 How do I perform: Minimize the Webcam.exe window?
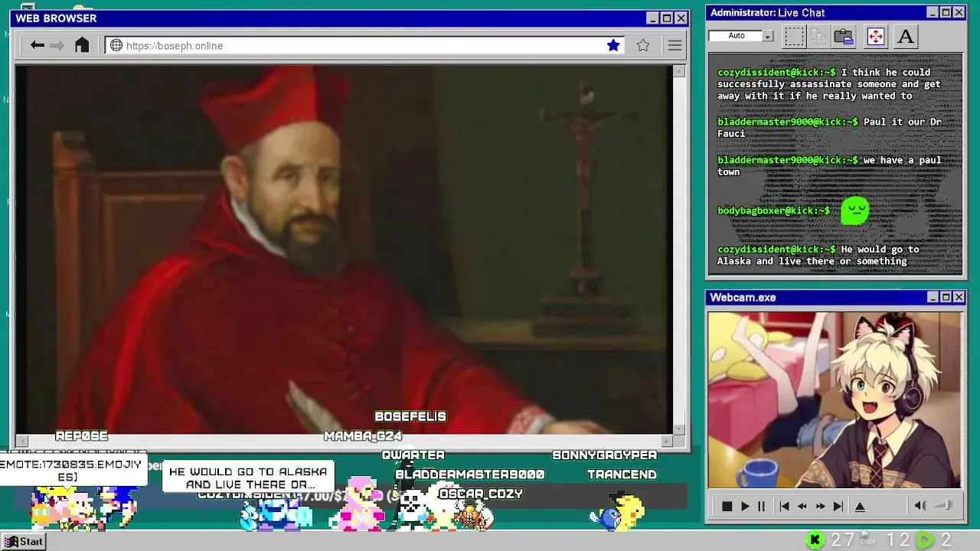point(933,297)
